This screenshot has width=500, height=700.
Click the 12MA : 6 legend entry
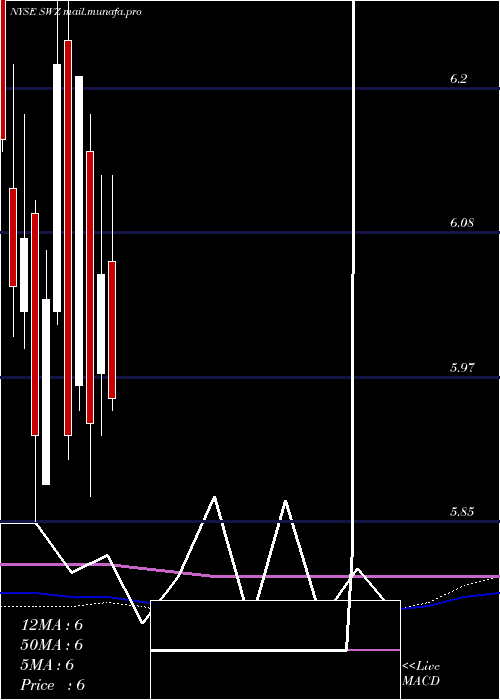pyautogui.click(x=52, y=625)
